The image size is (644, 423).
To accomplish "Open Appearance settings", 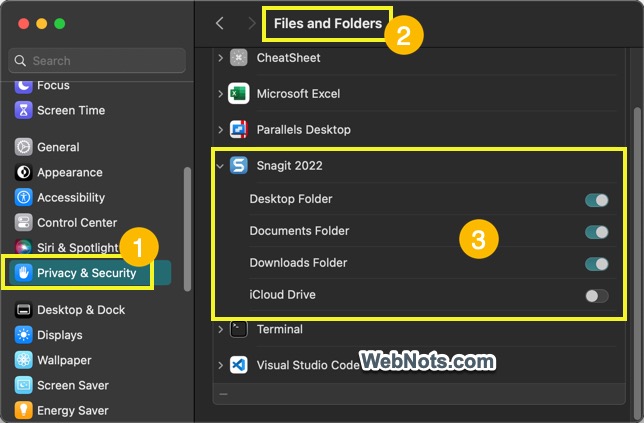I will point(70,172).
